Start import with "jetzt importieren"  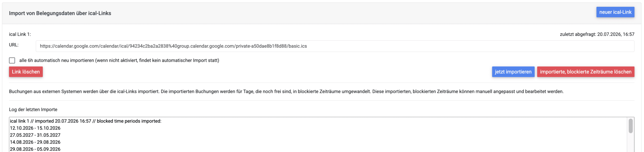pyautogui.click(x=513, y=72)
